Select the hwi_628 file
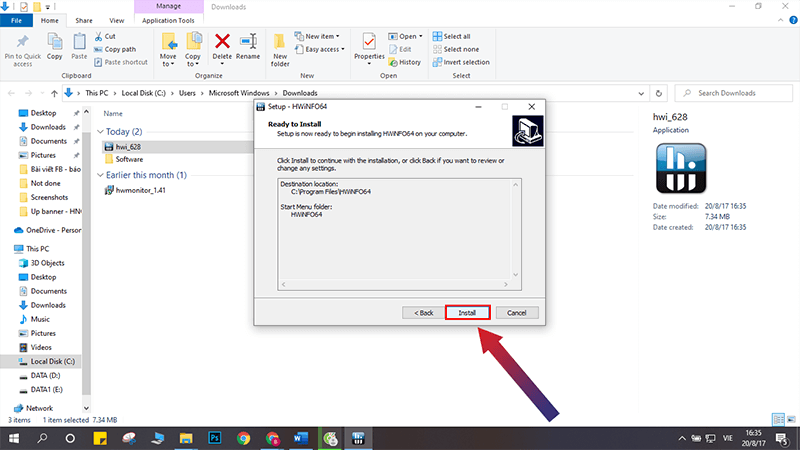The height and width of the screenshot is (450, 800). [x=178, y=146]
